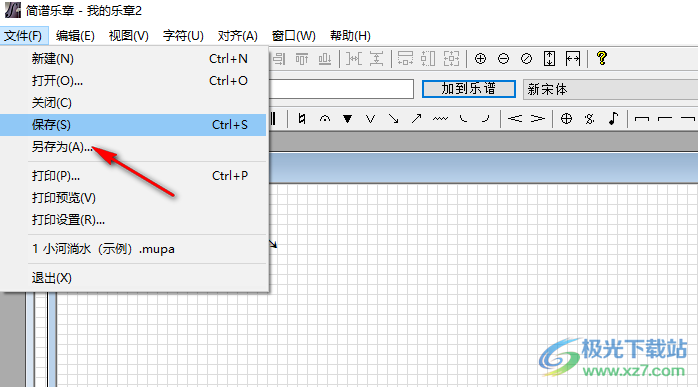This screenshot has height=387, width=698.
Task: Insert the upward glide arrow symbol
Action: coord(417,118)
